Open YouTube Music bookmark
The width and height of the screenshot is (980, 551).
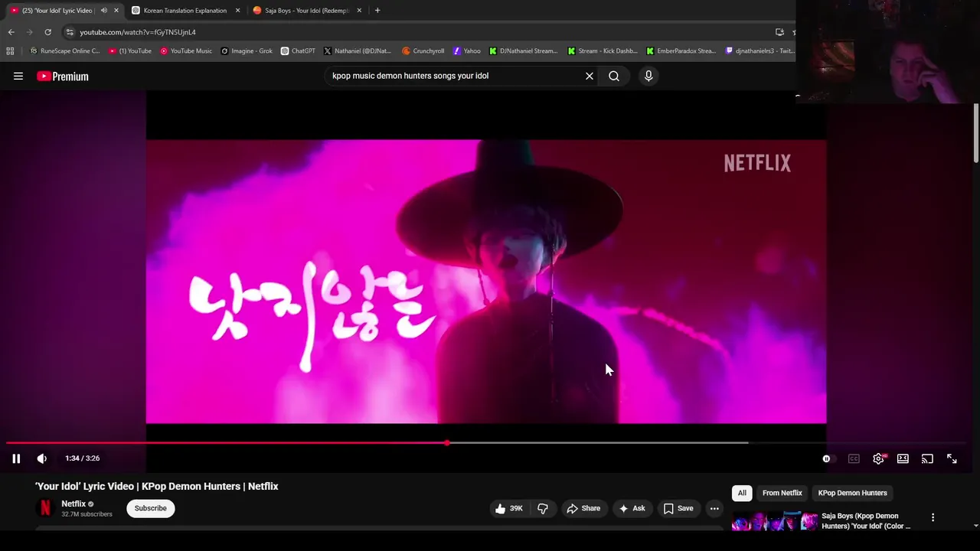click(186, 51)
